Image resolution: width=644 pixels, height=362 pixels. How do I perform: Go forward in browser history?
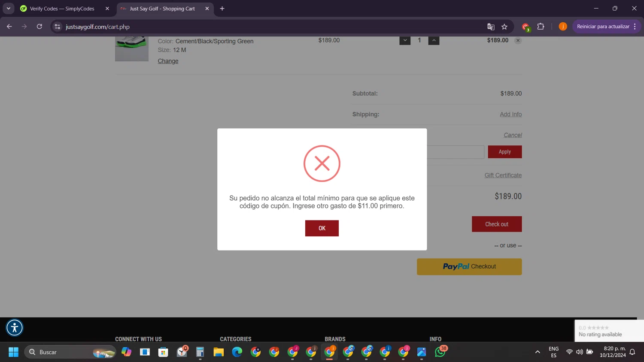coord(24,27)
